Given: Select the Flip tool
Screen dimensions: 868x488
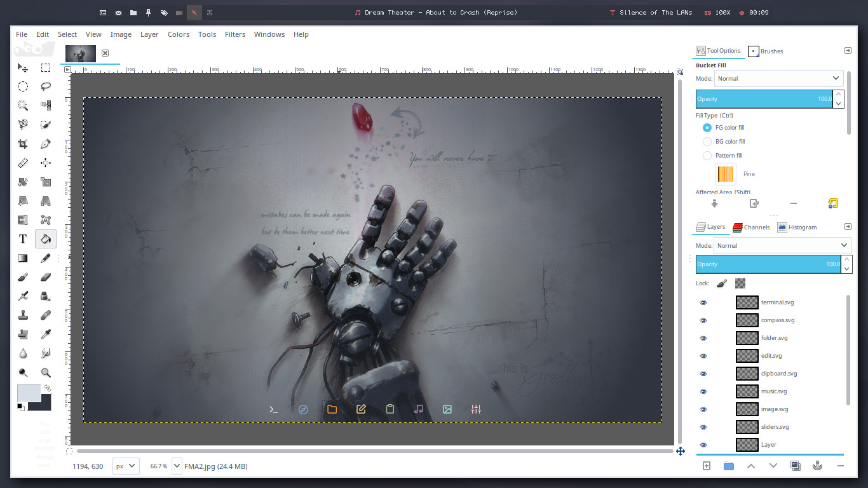Looking at the screenshot, I should (x=23, y=220).
